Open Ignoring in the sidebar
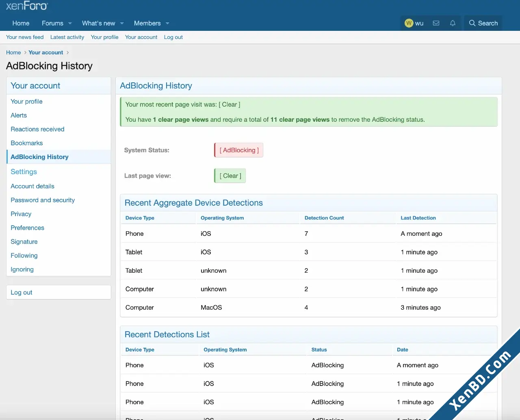Viewport: 520px width, 420px height. (58, 269)
